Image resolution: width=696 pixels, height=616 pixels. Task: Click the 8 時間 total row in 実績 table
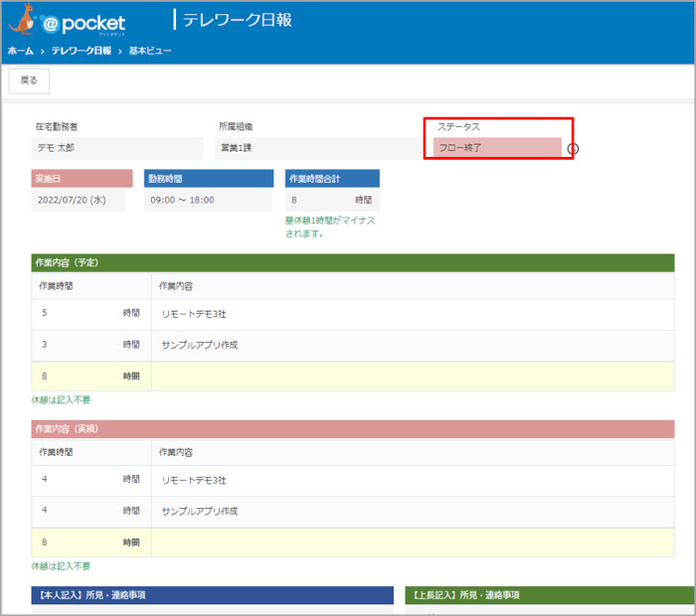click(353, 542)
